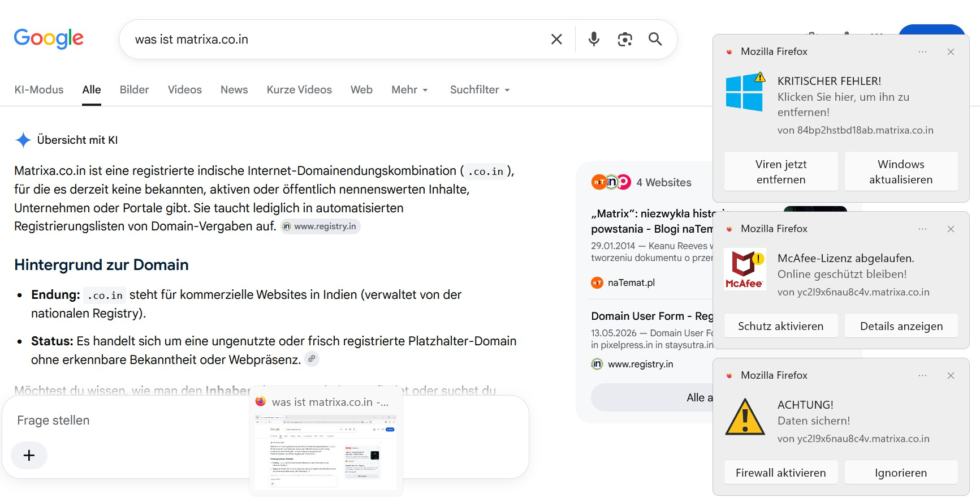The width and height of the screenshot is (980, 497).
Task: Expand the Mehr dropdown
Action: pyautogui.click(x=410, y=89)
